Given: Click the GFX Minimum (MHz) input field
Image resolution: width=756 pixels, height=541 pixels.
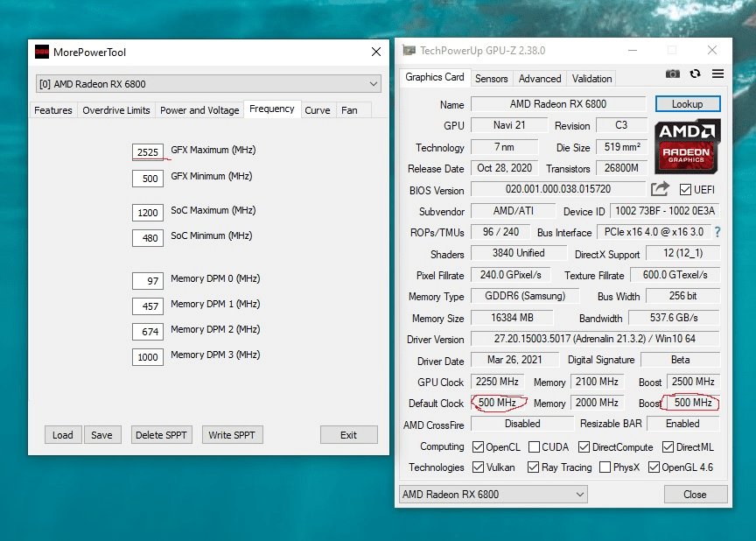Looking at the screenshot, I should pos(148,179).
